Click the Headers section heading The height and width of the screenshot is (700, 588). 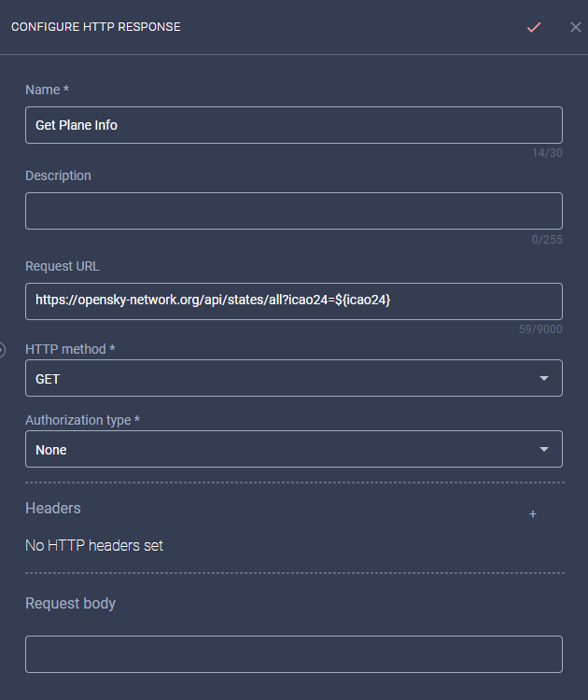tap(53, 508)
